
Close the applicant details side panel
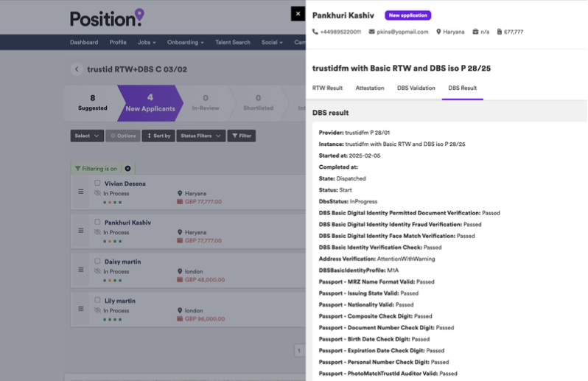297,13
